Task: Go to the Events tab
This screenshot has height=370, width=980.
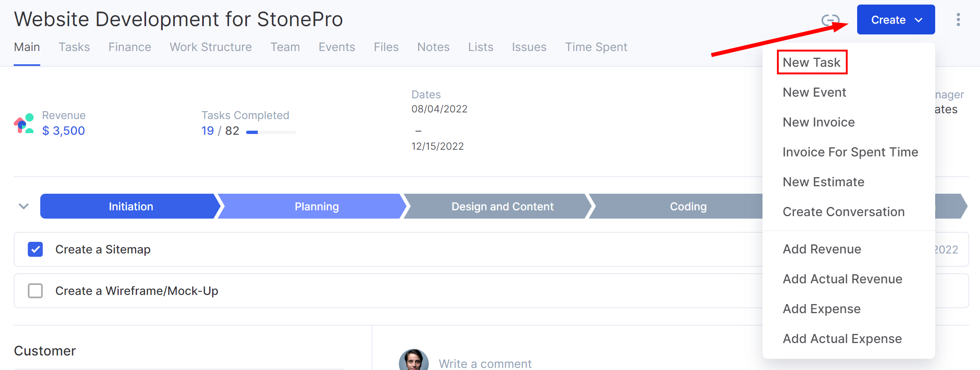Action: coord(337,47)
